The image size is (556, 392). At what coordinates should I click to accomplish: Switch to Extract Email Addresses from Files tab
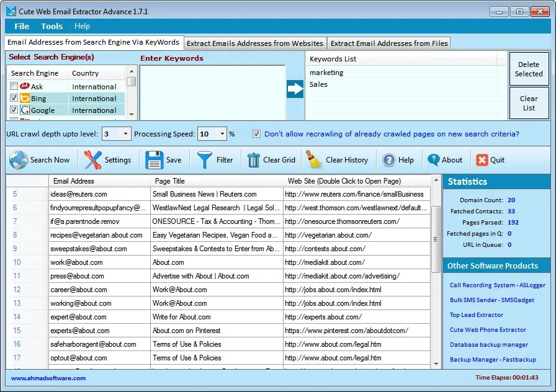[x=389, y=43]
